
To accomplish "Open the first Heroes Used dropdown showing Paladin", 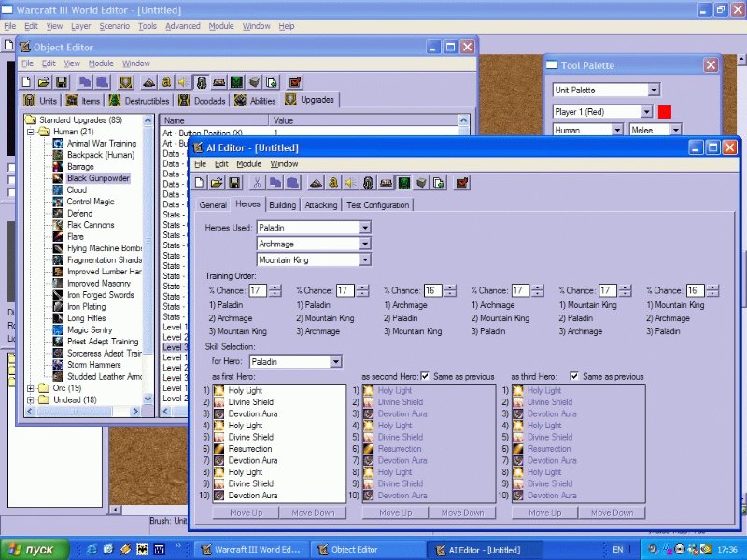I will coord(365,228).
